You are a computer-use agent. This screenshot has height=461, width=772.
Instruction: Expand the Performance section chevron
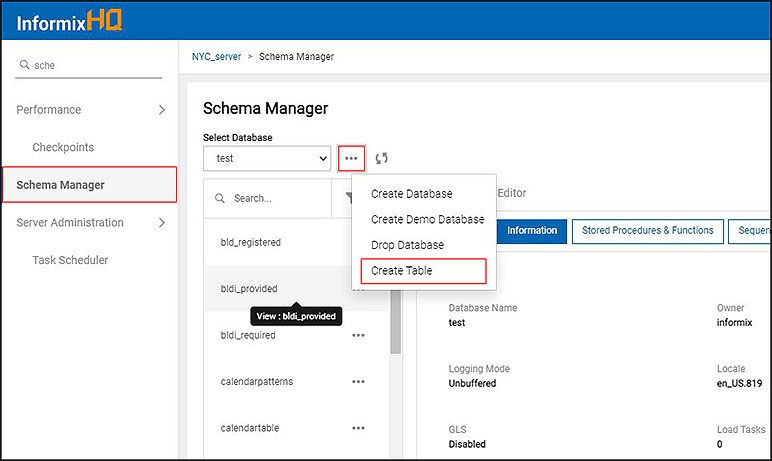tap(162, 110)
